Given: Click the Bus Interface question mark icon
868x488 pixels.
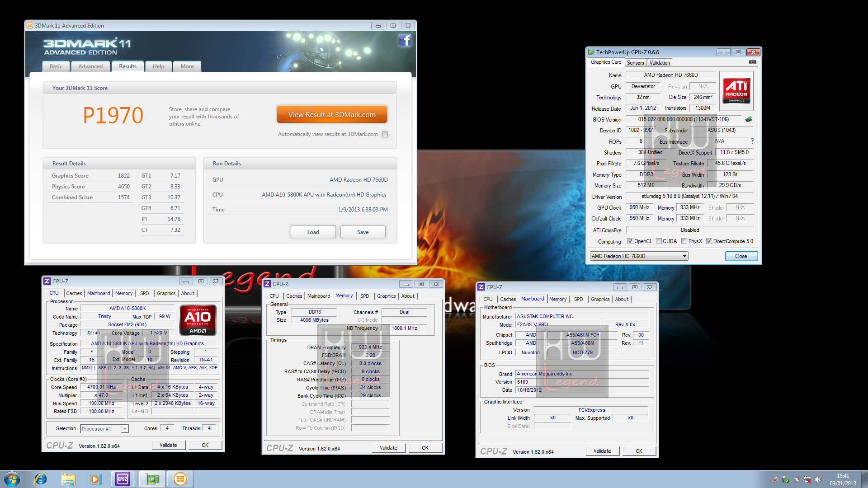Looking at the screenshot, I should [x=752, y=141].
